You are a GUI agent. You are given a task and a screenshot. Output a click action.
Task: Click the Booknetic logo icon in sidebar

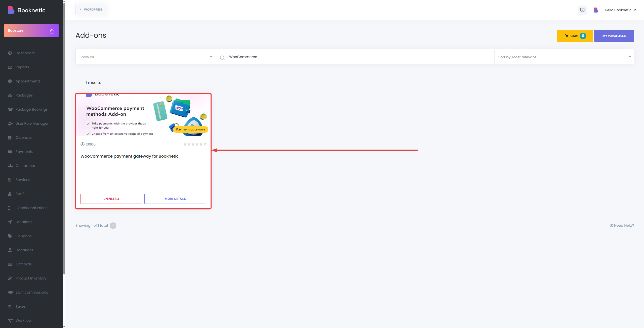11,10
